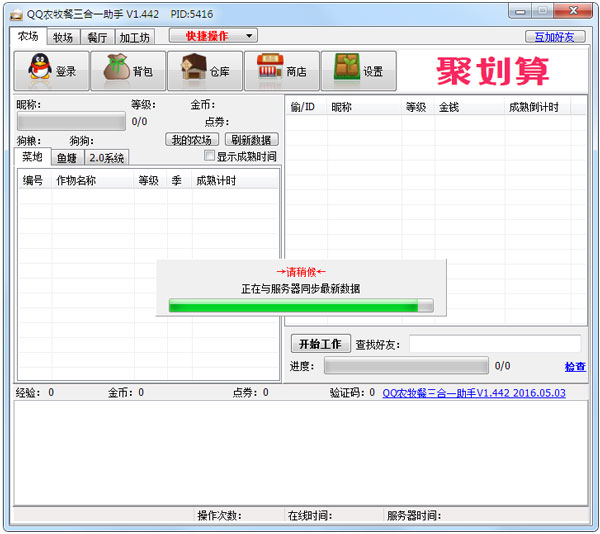
Task: Click the 请稍候 text in the popup
Action: pos(301,272)
